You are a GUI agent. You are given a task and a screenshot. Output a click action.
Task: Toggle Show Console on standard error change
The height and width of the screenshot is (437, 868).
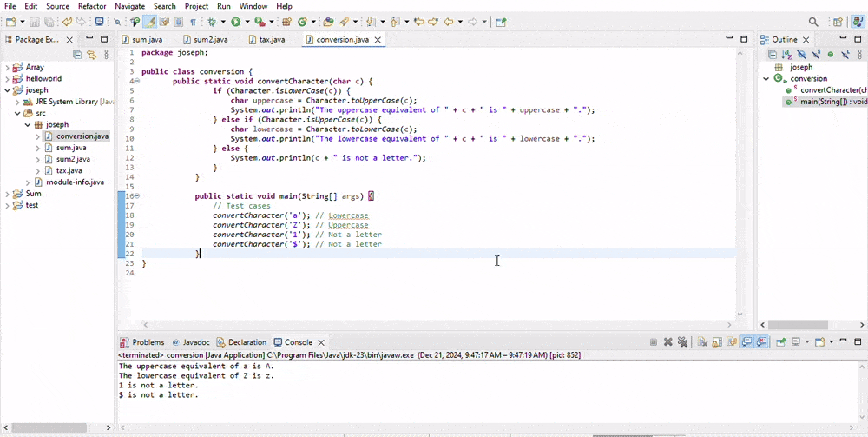[762, 341]
